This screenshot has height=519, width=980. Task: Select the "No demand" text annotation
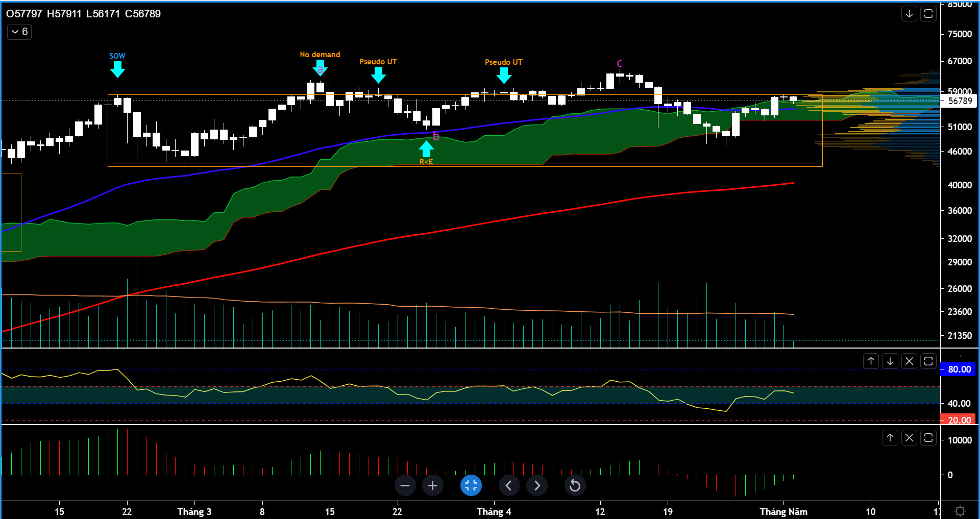point(320,55)
